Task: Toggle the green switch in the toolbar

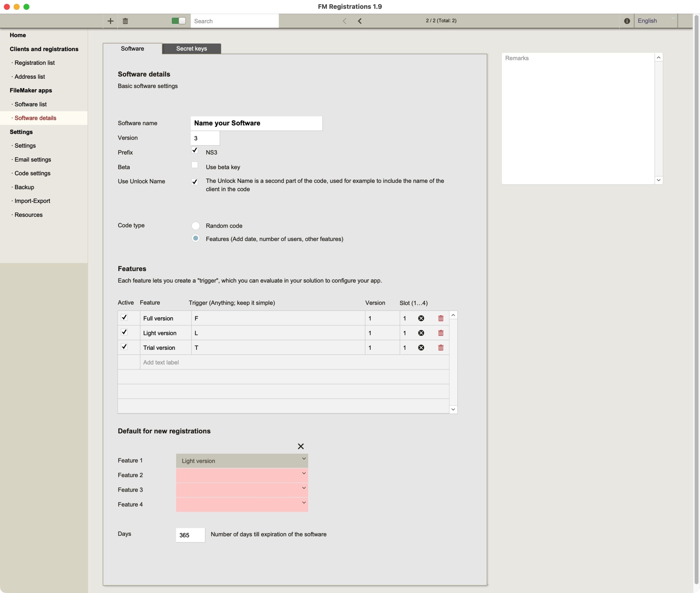Action: tap(178, 21)
